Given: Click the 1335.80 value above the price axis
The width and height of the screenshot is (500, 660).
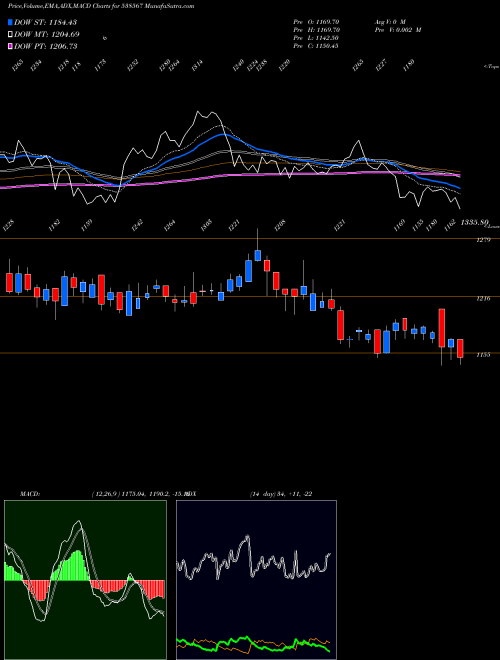Looking at the screenshot, I should pos(474,222).
